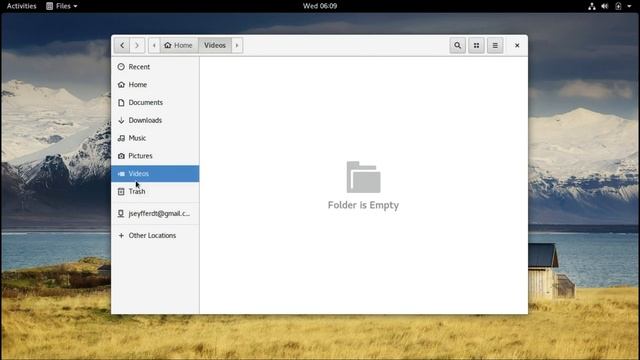Open Pictures in the sidebar
640x360 pixels.
(x=155, y=156)
